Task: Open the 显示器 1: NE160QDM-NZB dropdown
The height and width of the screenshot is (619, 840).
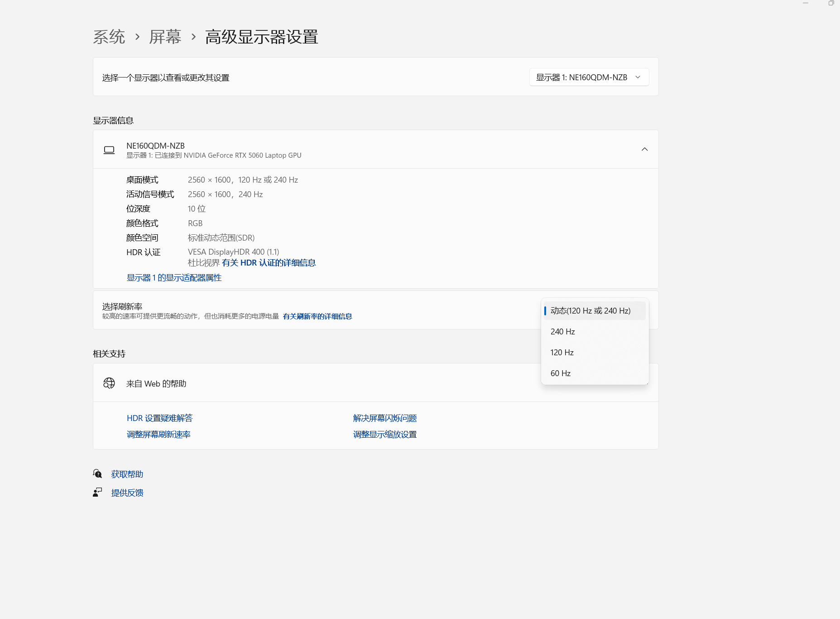Action: 589,77
